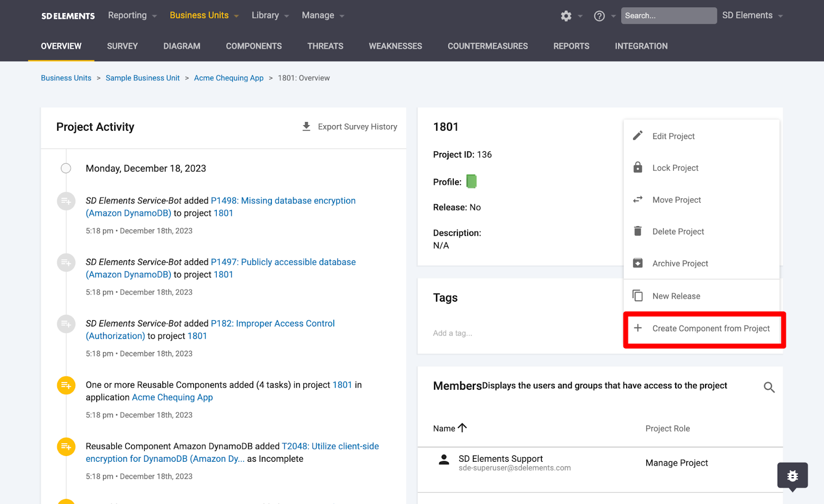Click the trash icon beside Delete Project
The width and height of the screenshot is (824, 504).
pos(638,231)
